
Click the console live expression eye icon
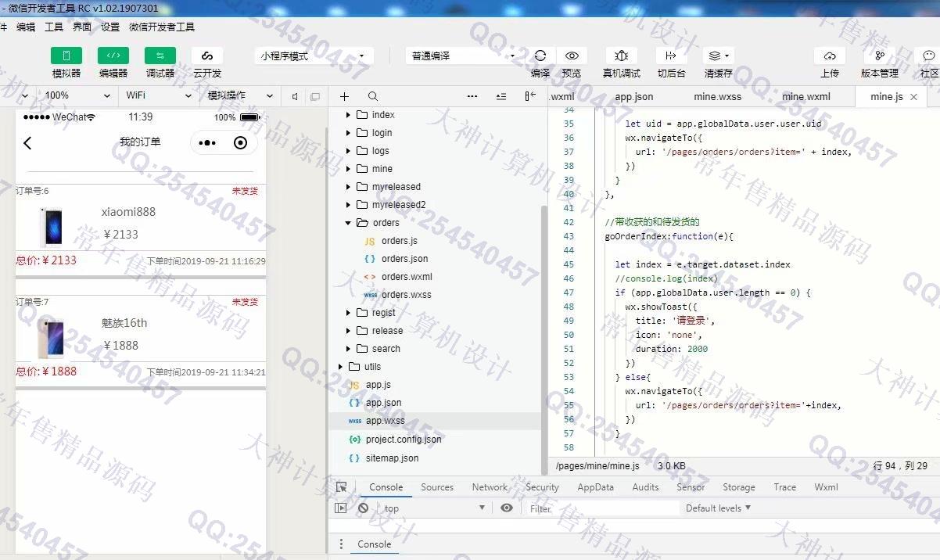point(507,508)
